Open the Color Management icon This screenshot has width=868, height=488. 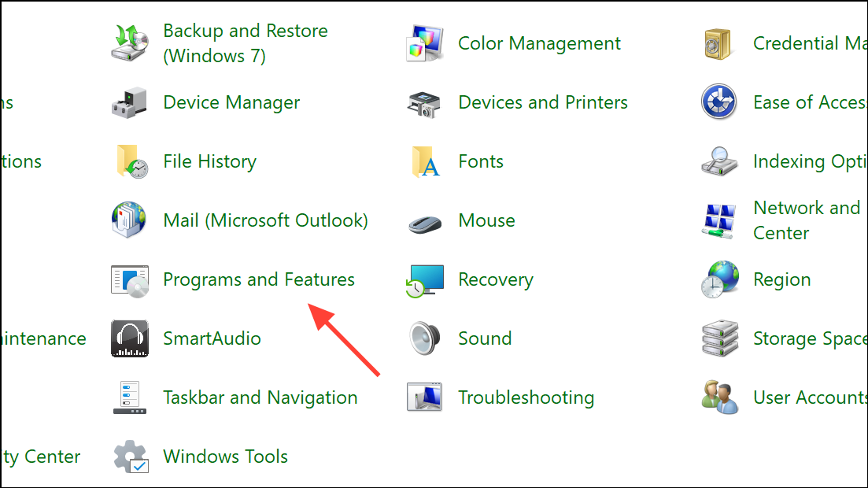425,43
